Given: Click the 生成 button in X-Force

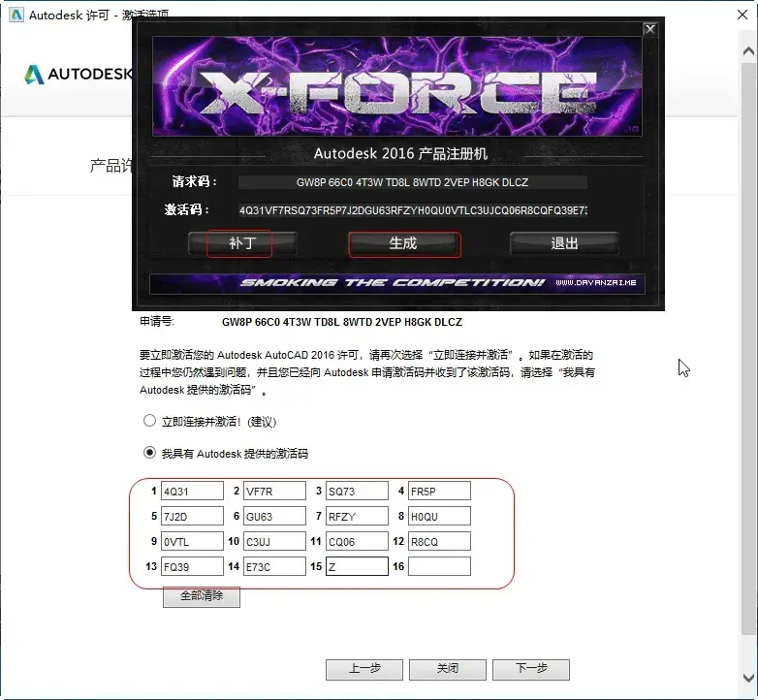Looking at the screenshot, I should 404,243.
